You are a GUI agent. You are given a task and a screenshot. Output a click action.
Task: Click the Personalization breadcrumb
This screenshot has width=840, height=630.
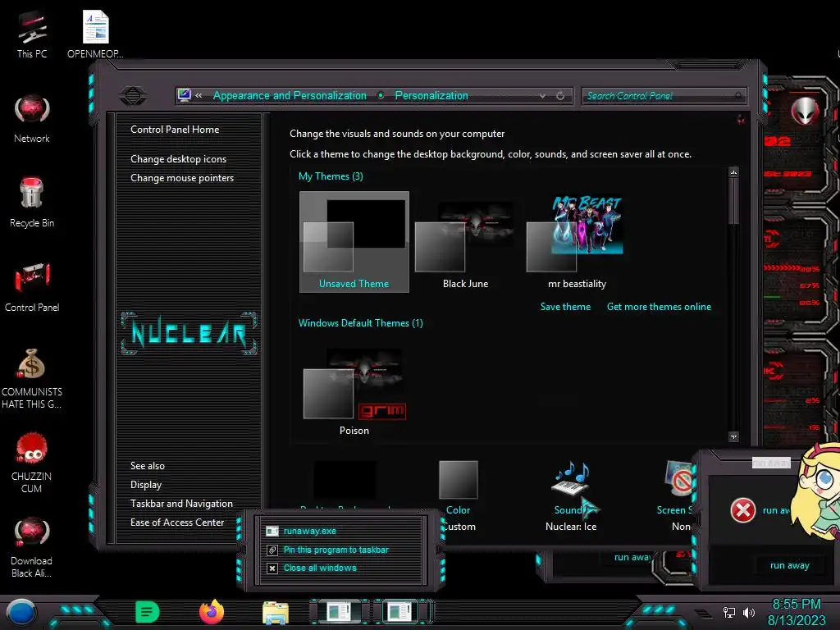(431, 95)
